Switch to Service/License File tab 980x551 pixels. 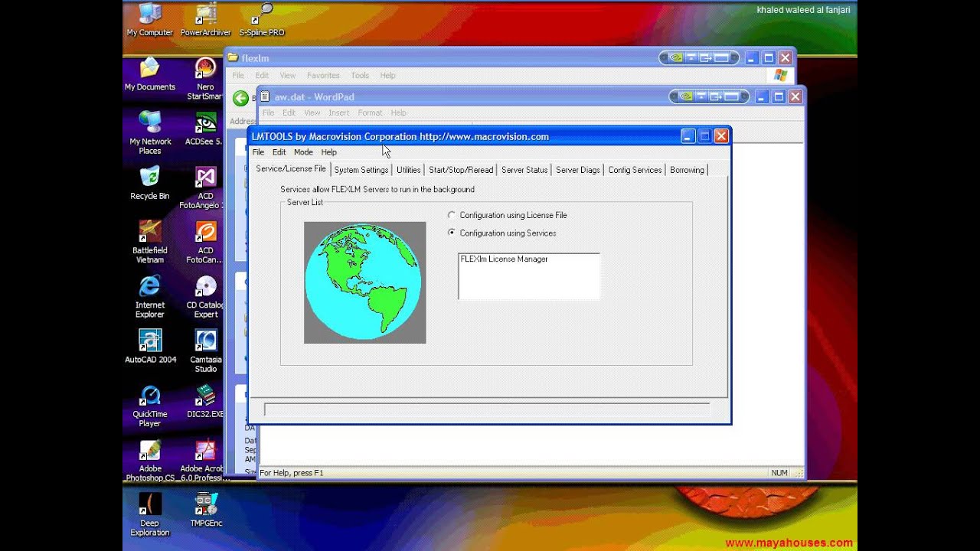(291, 169)
